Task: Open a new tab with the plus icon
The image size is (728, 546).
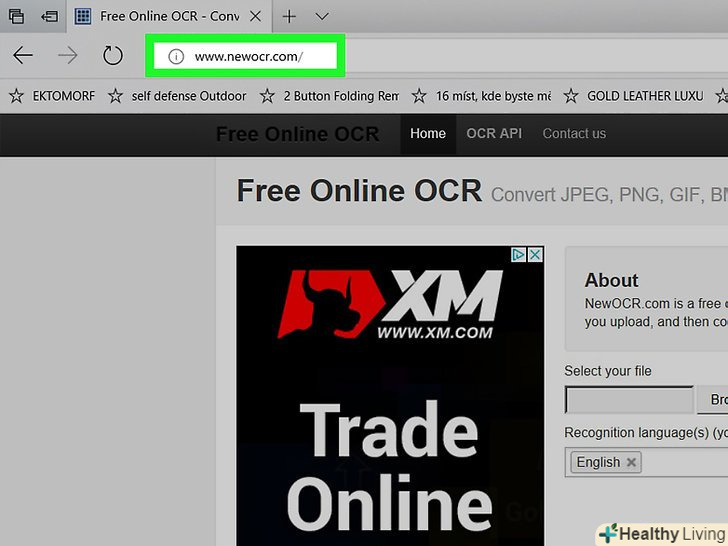Action: coord(289,17)
